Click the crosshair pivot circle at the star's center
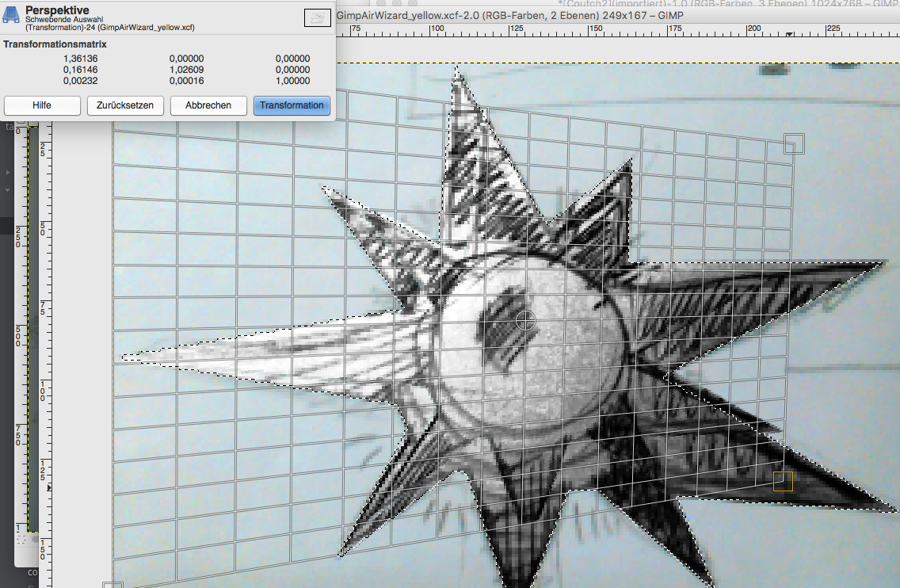Screen dimensions: 900x588 [x=525, y=320]
